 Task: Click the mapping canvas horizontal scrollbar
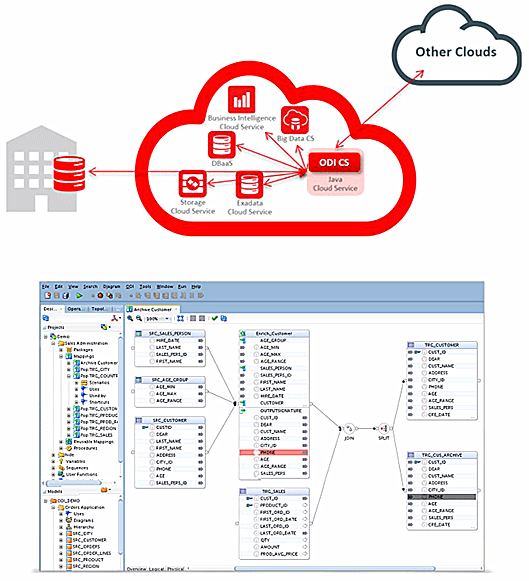335,569
